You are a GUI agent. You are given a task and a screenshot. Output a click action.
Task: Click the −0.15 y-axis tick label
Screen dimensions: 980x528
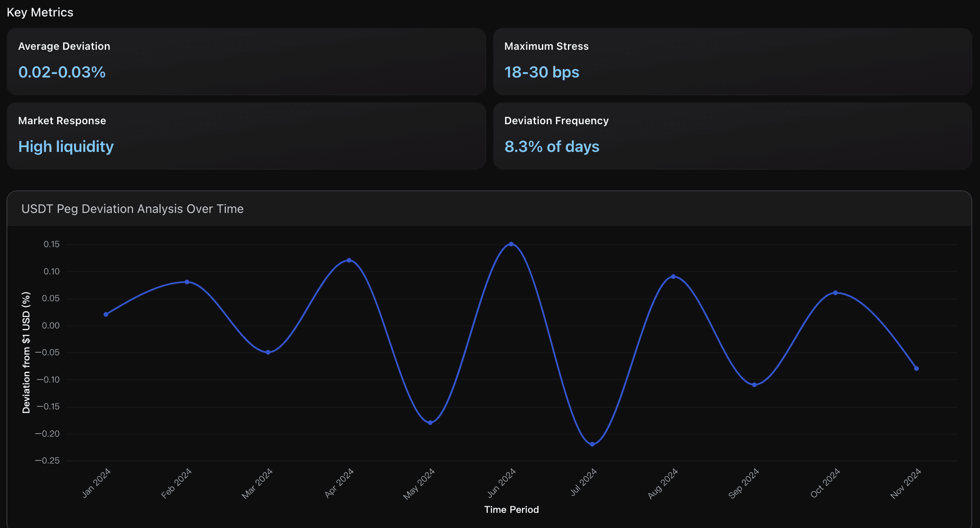(x=48, y=407)
